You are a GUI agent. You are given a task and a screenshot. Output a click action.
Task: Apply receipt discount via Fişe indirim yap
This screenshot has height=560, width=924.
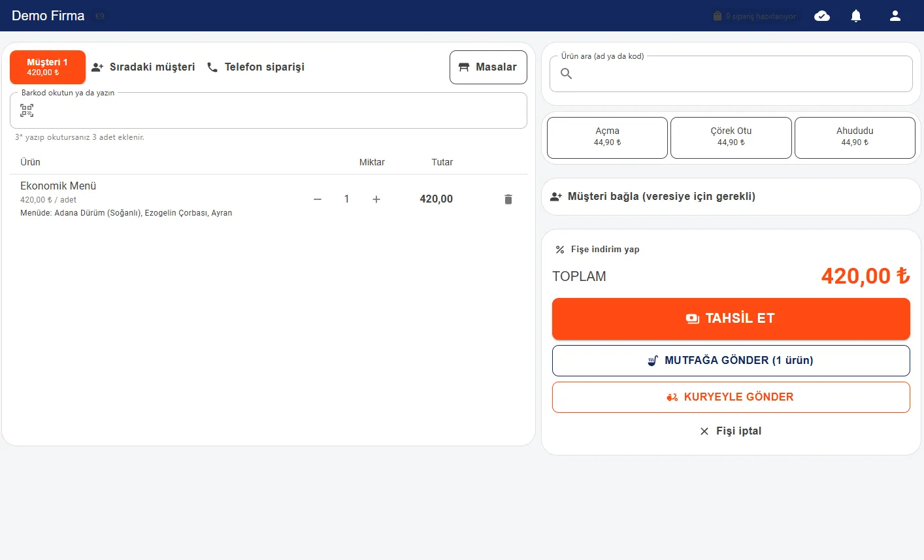[597, 250]
